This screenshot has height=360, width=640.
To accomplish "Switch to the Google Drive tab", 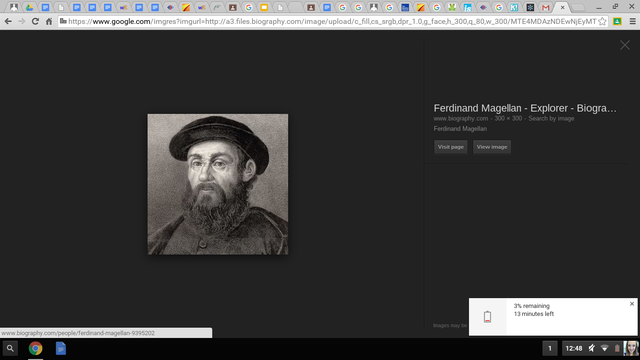I will [x=29, y=7].
